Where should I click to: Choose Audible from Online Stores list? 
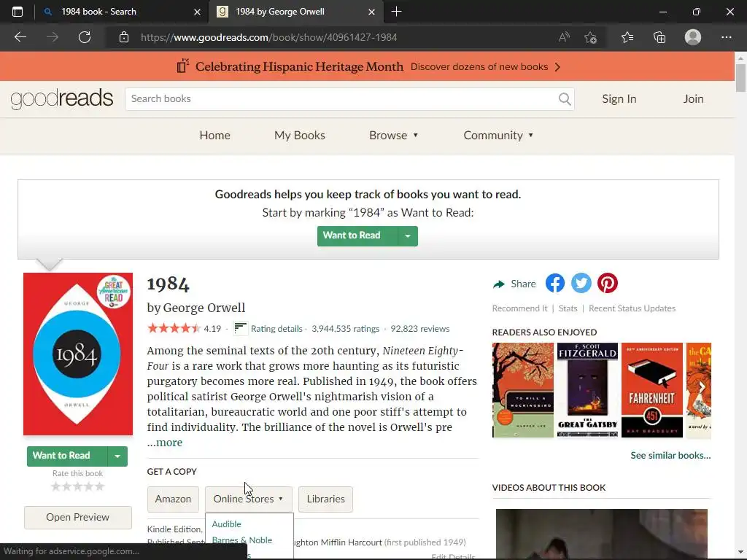tap(226, 524)
